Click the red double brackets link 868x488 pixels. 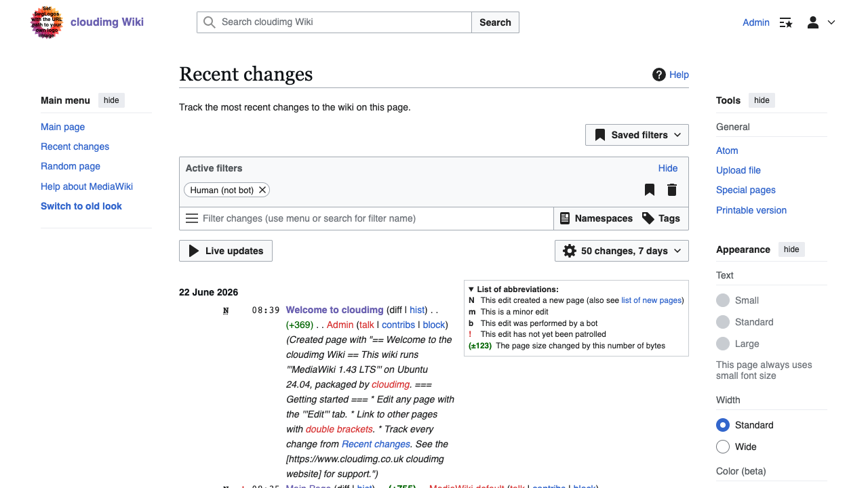[x=339, y=429]
